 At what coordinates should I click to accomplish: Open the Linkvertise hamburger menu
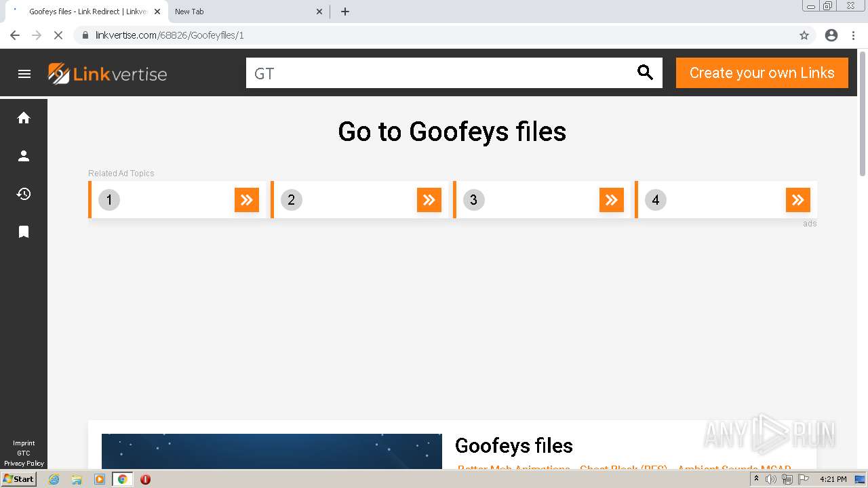tap(24, 74)
